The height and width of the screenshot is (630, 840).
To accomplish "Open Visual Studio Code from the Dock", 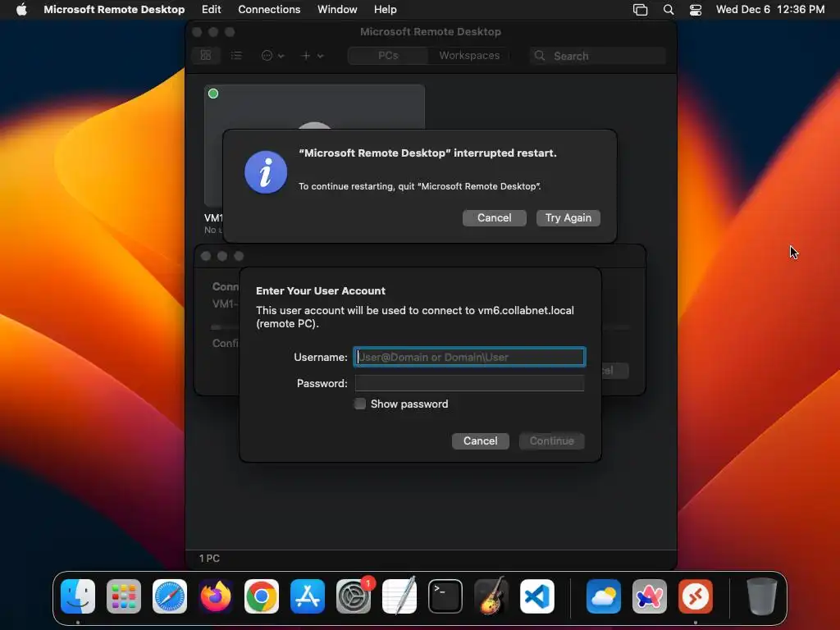I will [537, 596].
